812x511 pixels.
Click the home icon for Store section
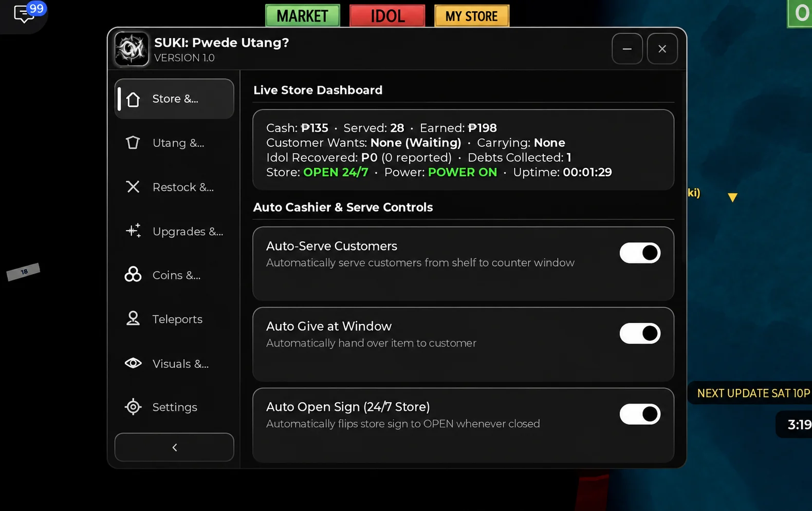pos(133,99)
